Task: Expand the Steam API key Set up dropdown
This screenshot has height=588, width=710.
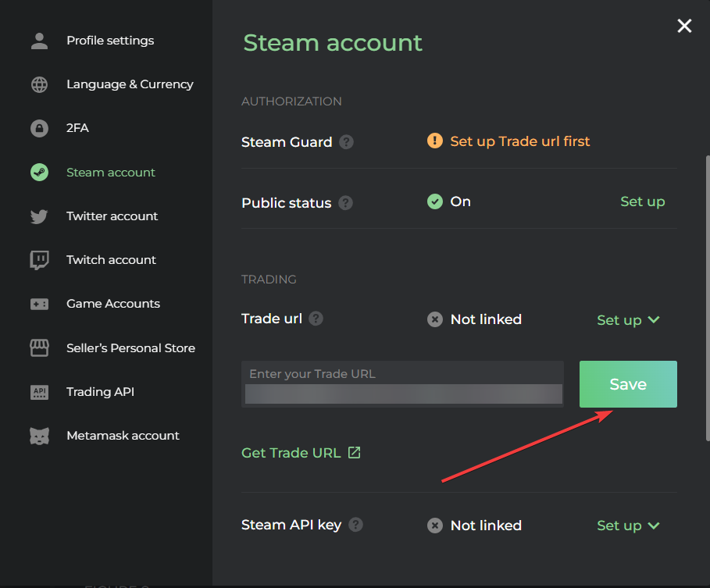Action: click(x=628, y=526)
